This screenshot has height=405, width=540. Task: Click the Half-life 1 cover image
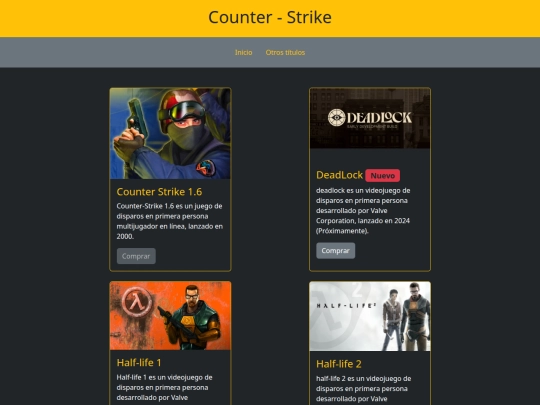[170, 316]
